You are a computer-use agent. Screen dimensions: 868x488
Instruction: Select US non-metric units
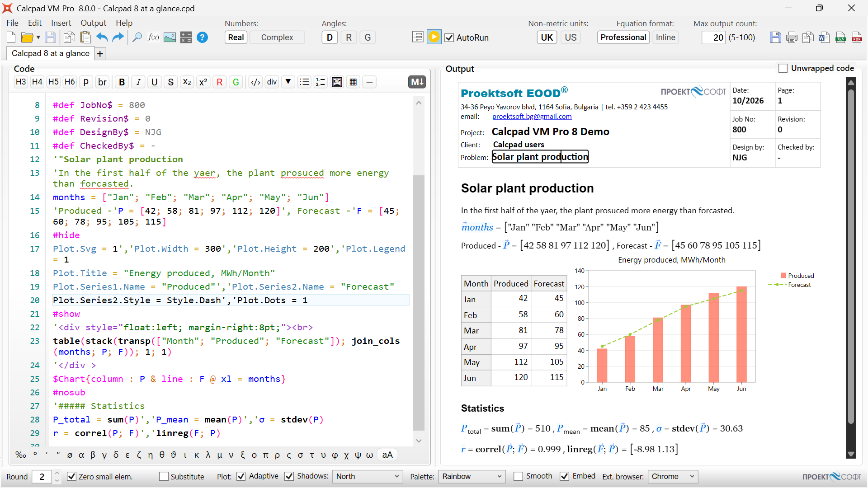571,38
